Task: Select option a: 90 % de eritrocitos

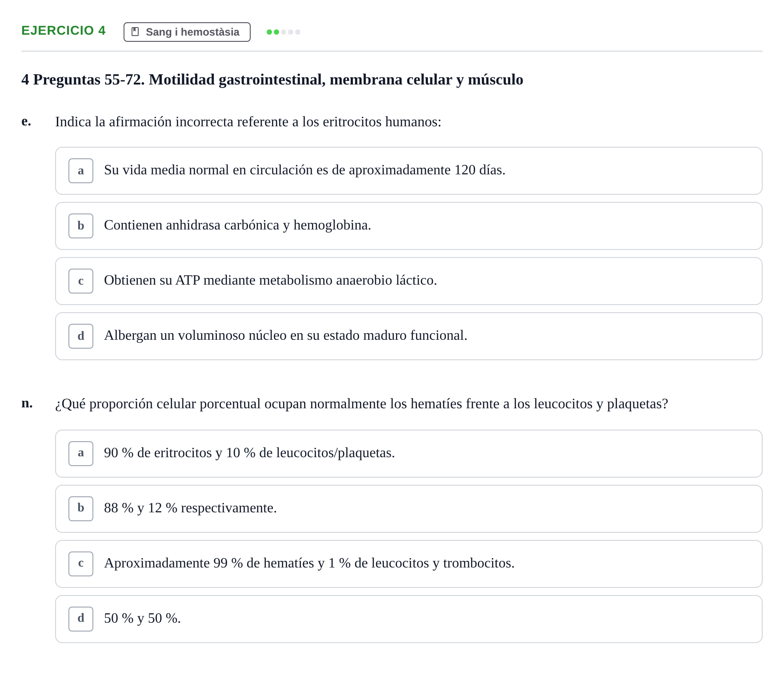Action: (409, 454)
